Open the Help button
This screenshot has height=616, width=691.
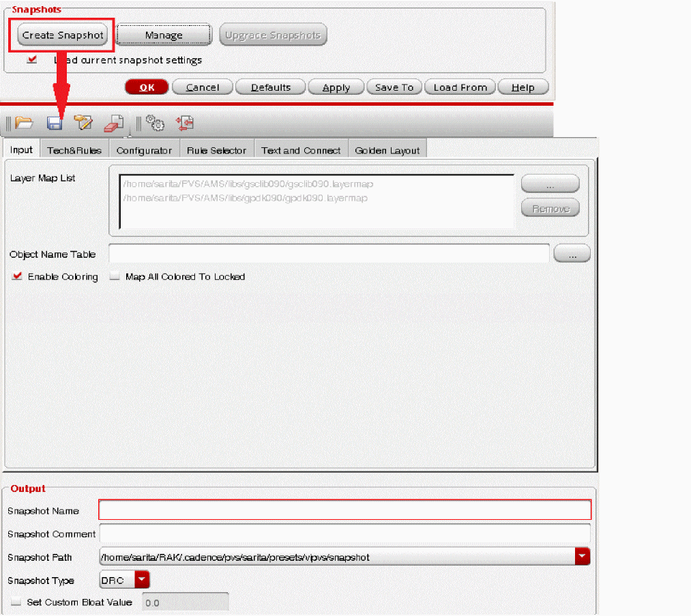pos(523,87)
